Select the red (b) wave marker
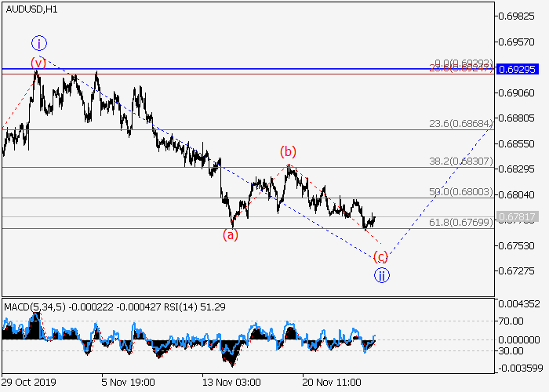The image size is (549, 392). (289, 151)
